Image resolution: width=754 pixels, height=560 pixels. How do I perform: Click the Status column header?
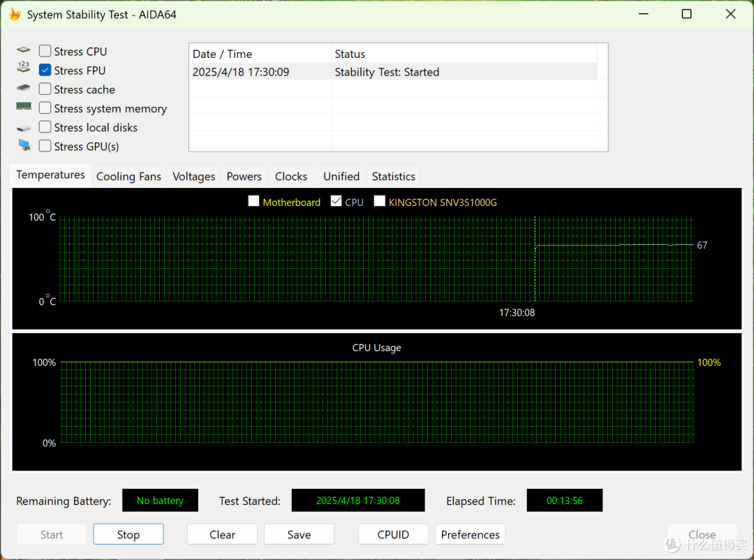click(464, 54)
